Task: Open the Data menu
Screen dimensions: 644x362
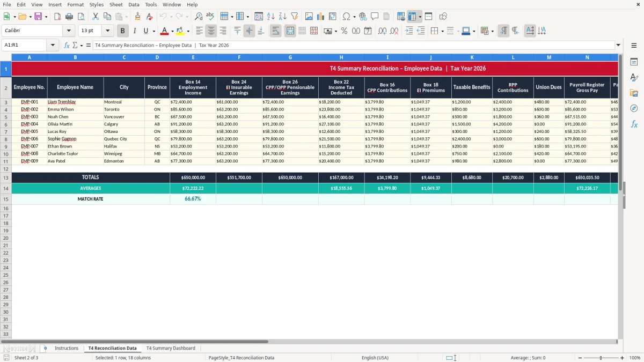Action: (x=134, y=4)
